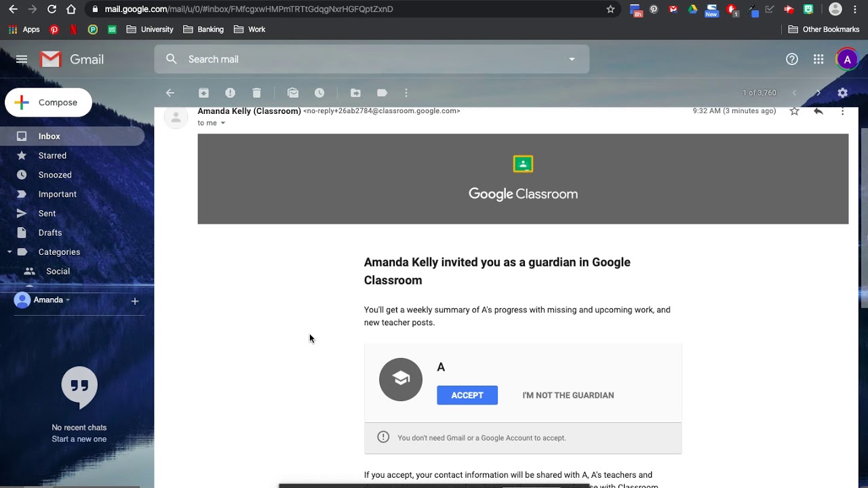Click into the Search mail field
The width and height of the screenshot is (868, 488).
[x=372, y=59]
